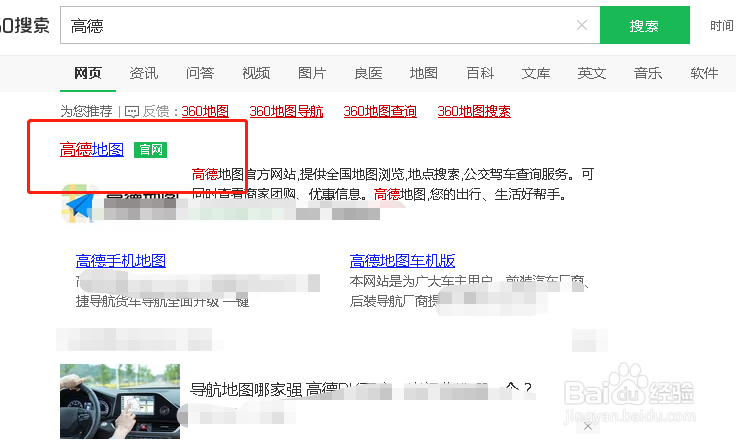Viewport: 736px width, 441px height.
Task: Switch to the 视频 tab
Action: click(x=256, y=73)
